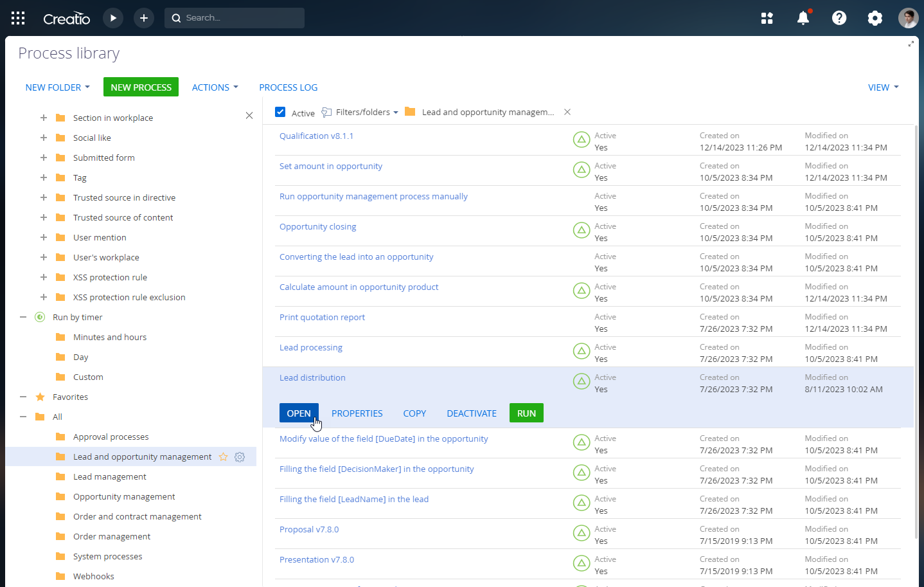Expand the Section in workplace folder
This screenshot has height=587, width=924.
pyautogui.click(x=44, y=118)
